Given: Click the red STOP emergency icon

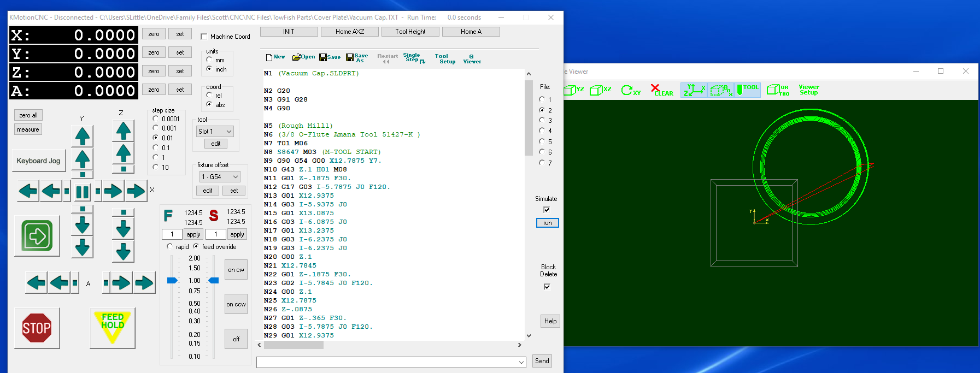Looking at the screenshot, I should (37, 328).
